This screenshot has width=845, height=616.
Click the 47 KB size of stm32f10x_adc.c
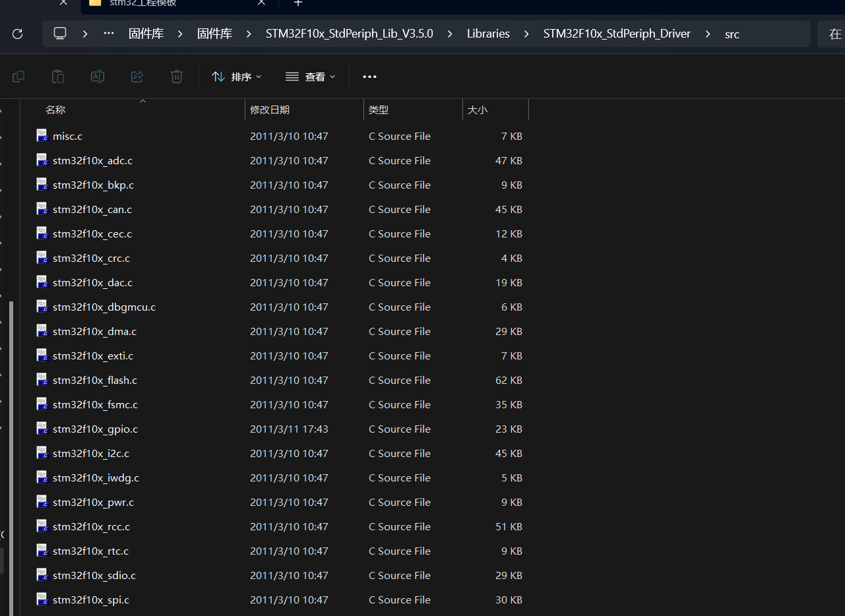pos(509,160)
